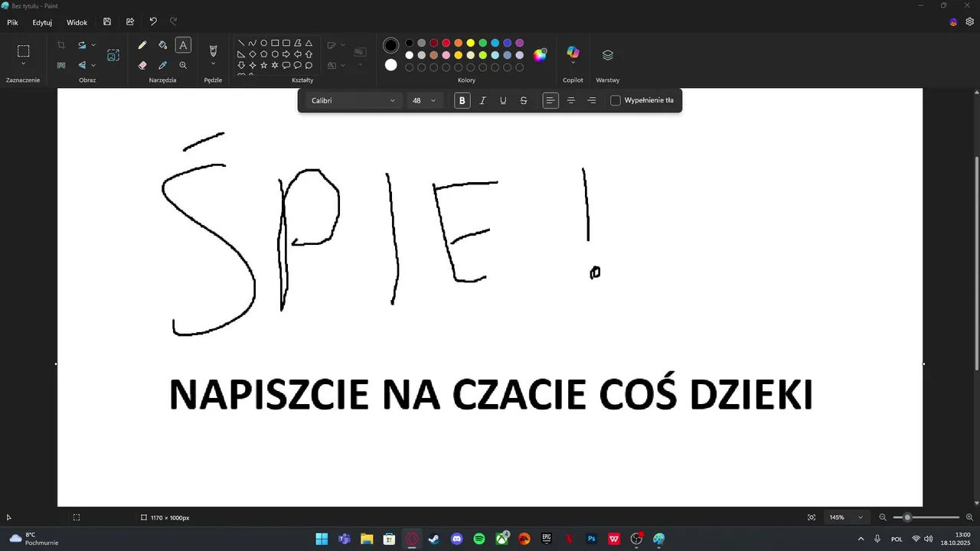Open the 145% zoom level dropdown

847,517
